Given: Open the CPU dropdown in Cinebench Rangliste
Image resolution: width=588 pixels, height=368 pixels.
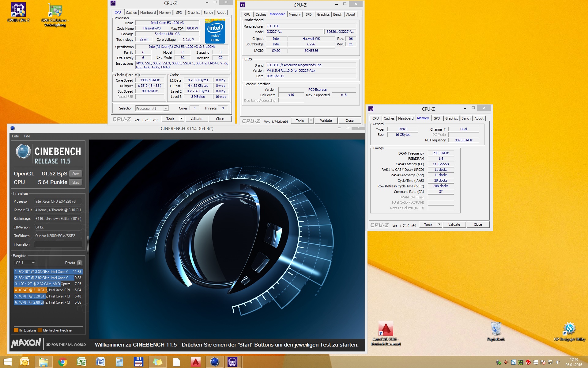Looking at the screenshot, I should pos(25,263).
